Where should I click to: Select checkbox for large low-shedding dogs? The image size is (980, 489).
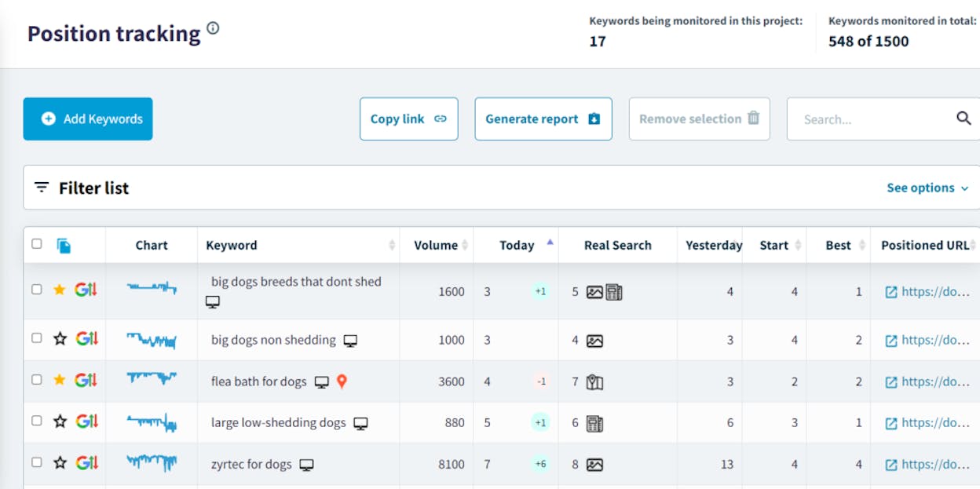36,421
